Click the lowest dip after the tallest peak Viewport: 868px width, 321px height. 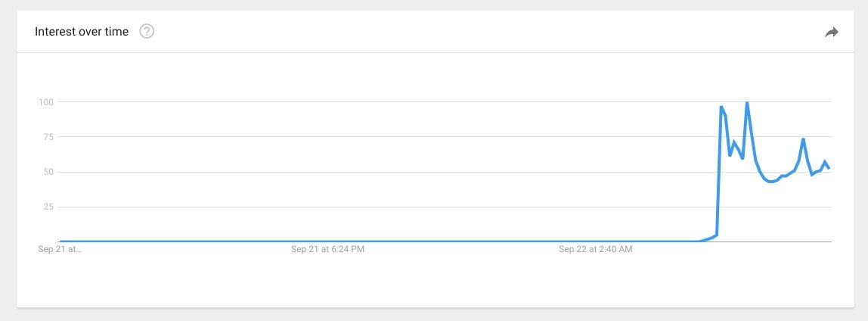[x=770, y=182]
